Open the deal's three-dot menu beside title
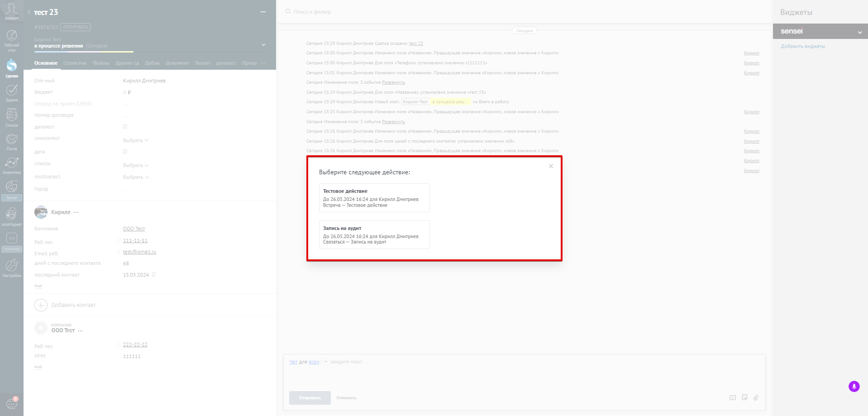The height and width of the screenshot is (416, 868). (x=263, y=12)
